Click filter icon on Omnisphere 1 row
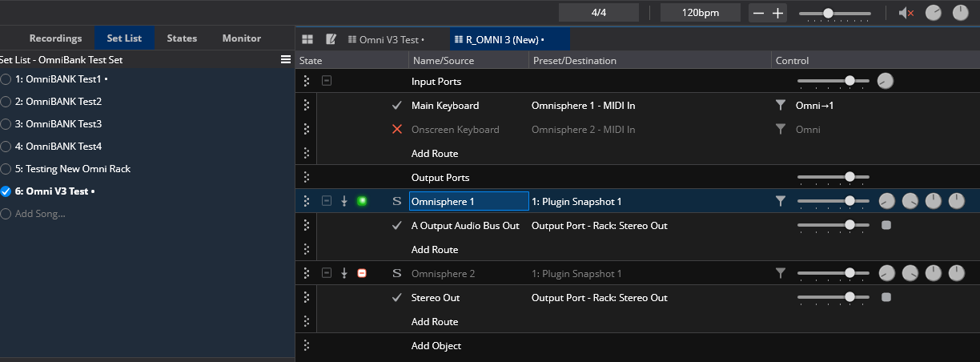 tap(781, 201)
